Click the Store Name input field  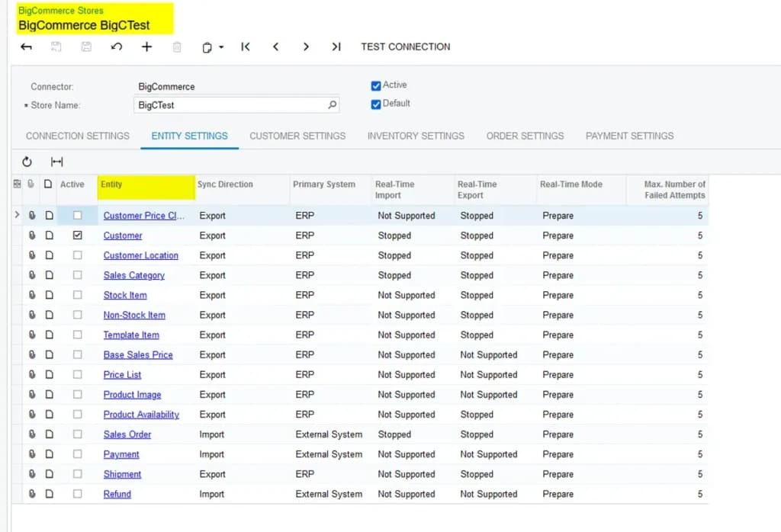click(x=236, y=105)
